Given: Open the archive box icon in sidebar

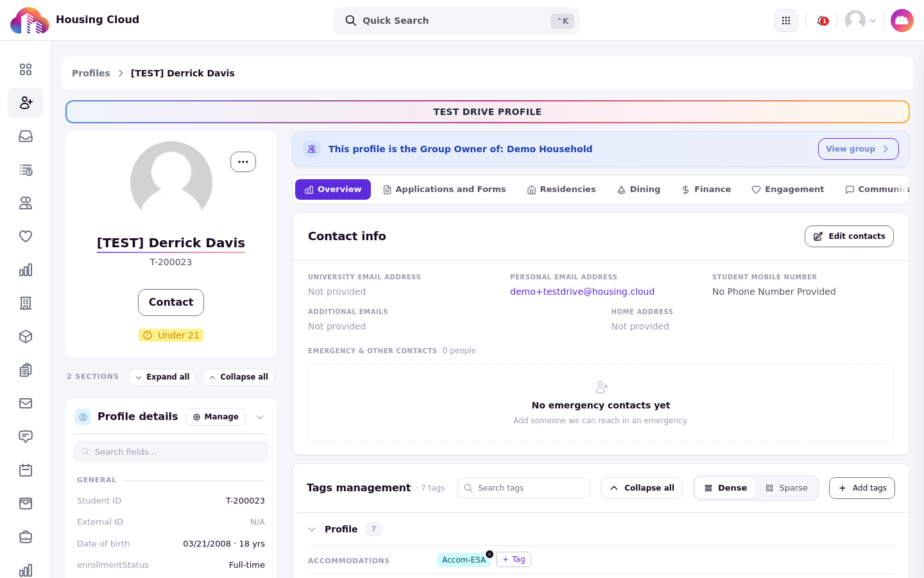Looking at the screenshot, I should pyautogui.click(x=26, y=504).
